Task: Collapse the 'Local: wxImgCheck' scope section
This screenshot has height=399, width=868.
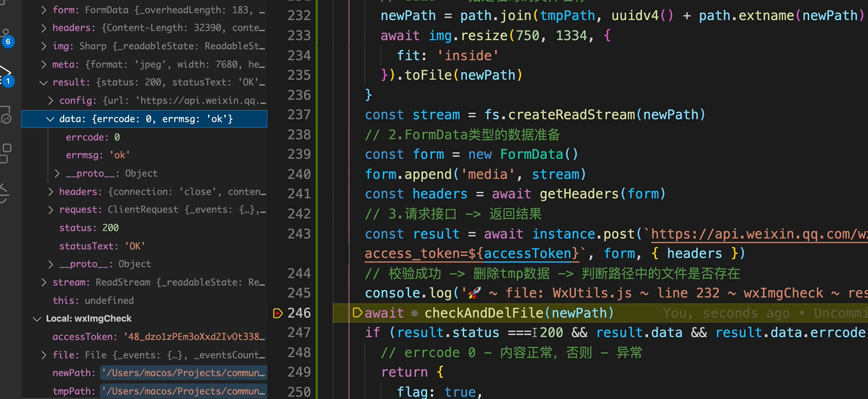Action: (x=37, y=319)
